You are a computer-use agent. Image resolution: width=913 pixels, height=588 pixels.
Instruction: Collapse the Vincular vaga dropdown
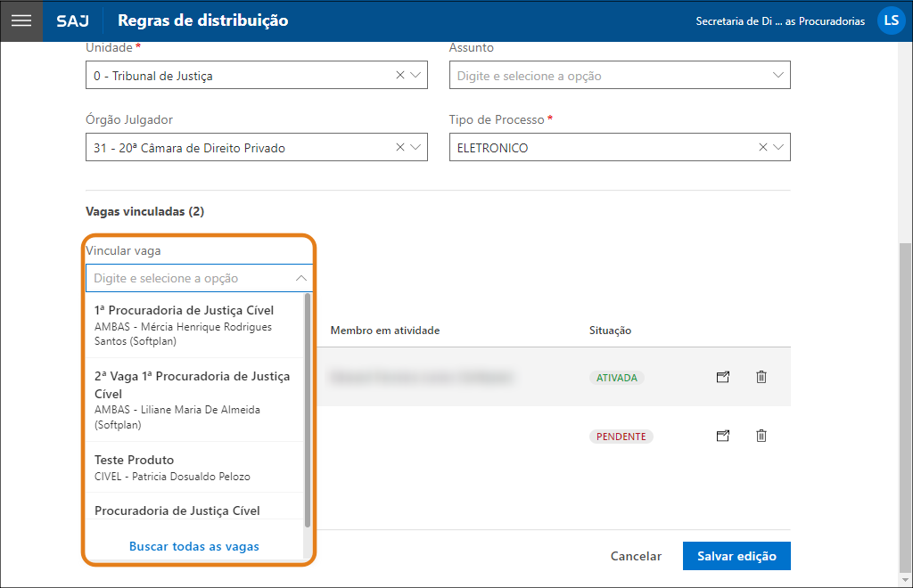pyautogui.click(x=300, y=278)
